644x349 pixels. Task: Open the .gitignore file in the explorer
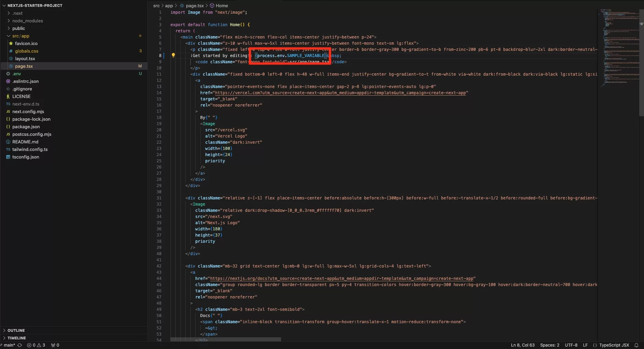coord(23,89)
